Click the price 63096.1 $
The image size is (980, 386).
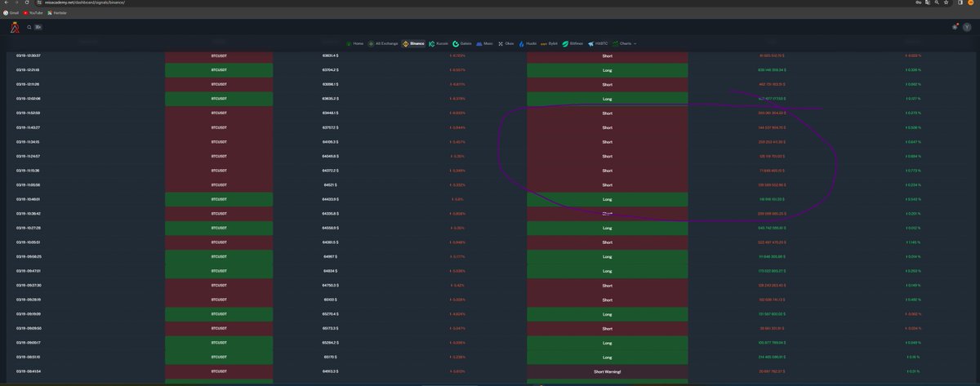click(x=331, y=84)
